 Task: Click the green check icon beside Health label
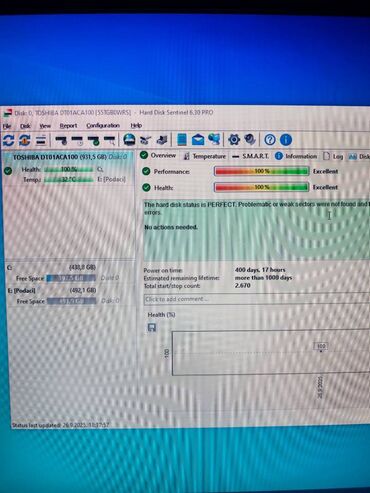[x=146, y=187]
